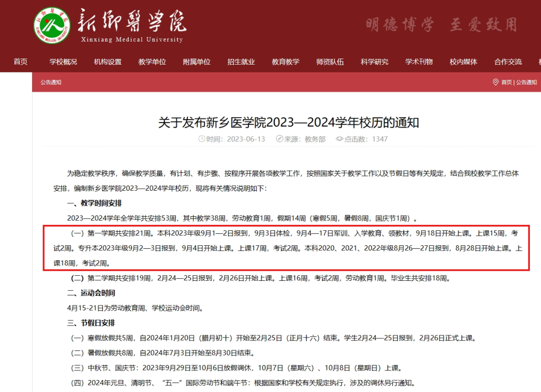The width and height of the screenshot is (541, 392).
Task: Expand the 机构设置 navigation menu
Action: (108, 62)
